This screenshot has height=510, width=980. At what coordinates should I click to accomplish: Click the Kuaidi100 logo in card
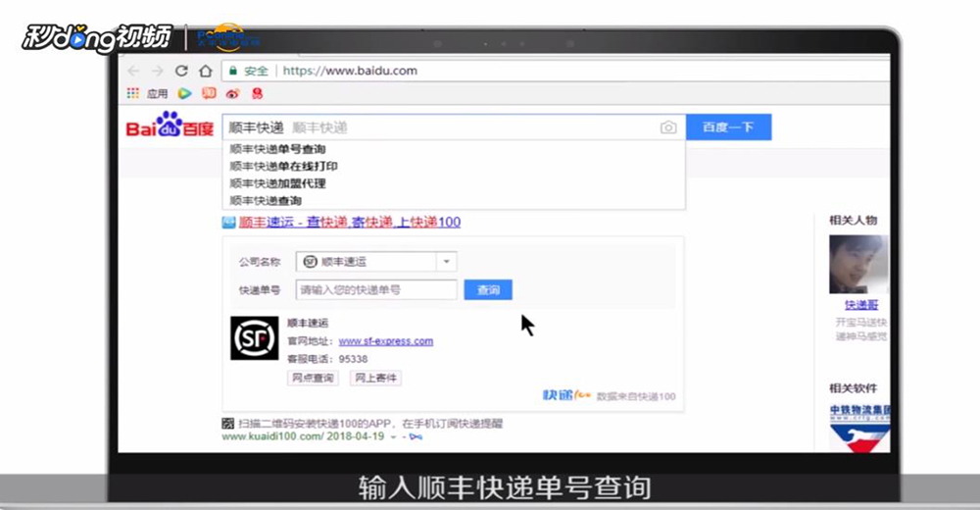[566, 395]
